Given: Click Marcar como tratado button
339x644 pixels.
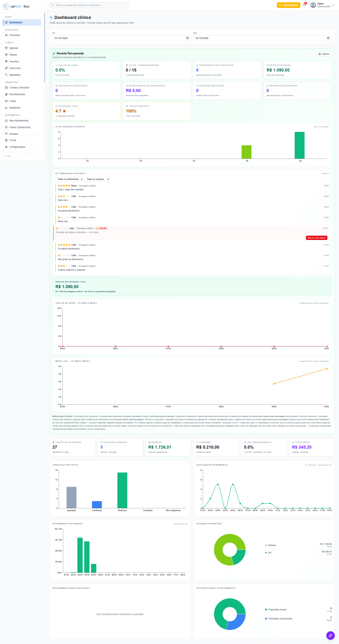Looking at the screenshot, I should coord(317,238).
